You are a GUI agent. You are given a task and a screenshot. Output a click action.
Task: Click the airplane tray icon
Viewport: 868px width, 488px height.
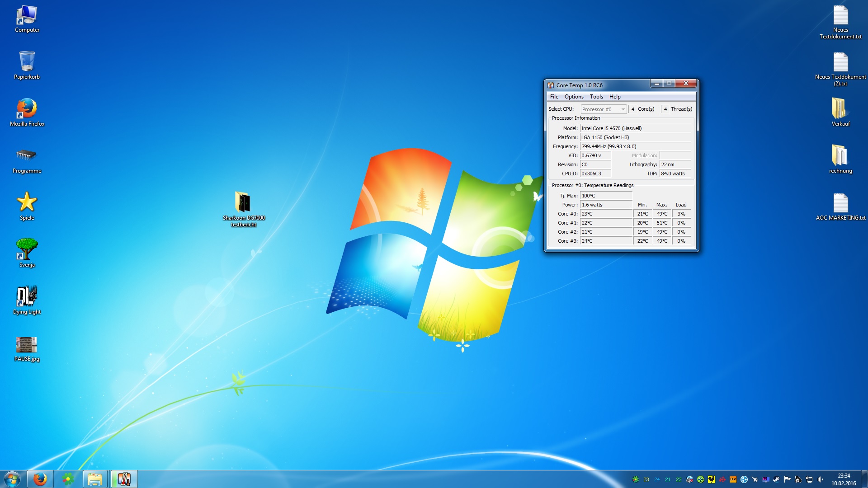click(755, 479)
